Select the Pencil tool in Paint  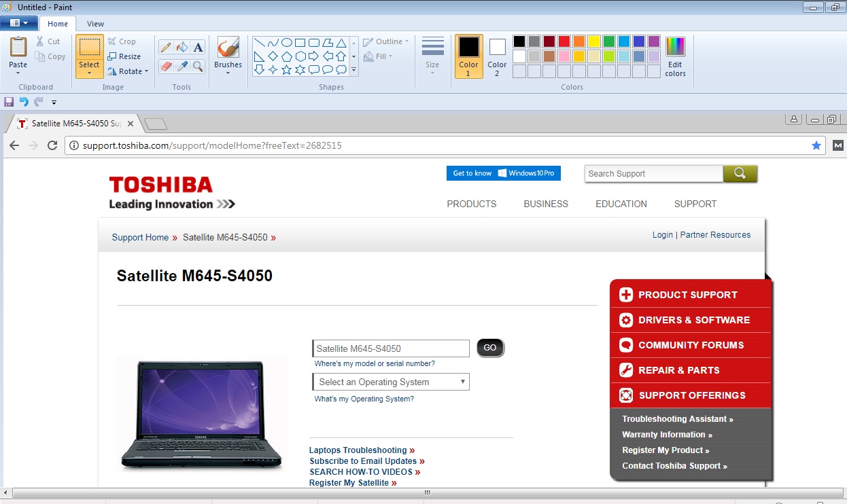click(165, 48)
